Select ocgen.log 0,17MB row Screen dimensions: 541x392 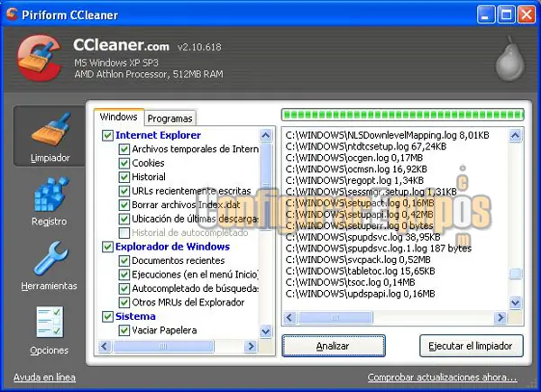click(354, 158)
